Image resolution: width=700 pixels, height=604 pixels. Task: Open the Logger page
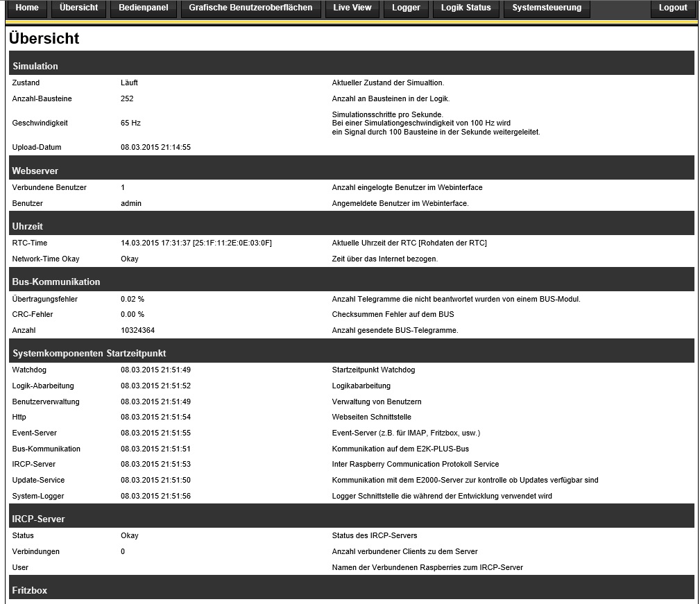point(406,8)
